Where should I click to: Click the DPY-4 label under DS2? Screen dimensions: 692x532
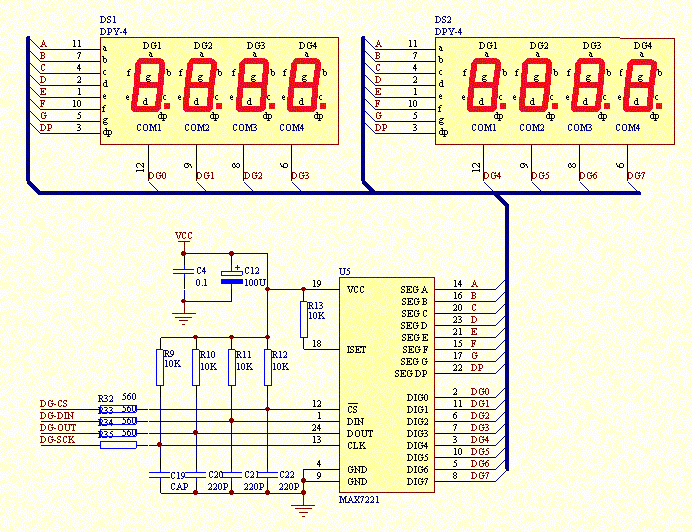[x=448, y=31]
